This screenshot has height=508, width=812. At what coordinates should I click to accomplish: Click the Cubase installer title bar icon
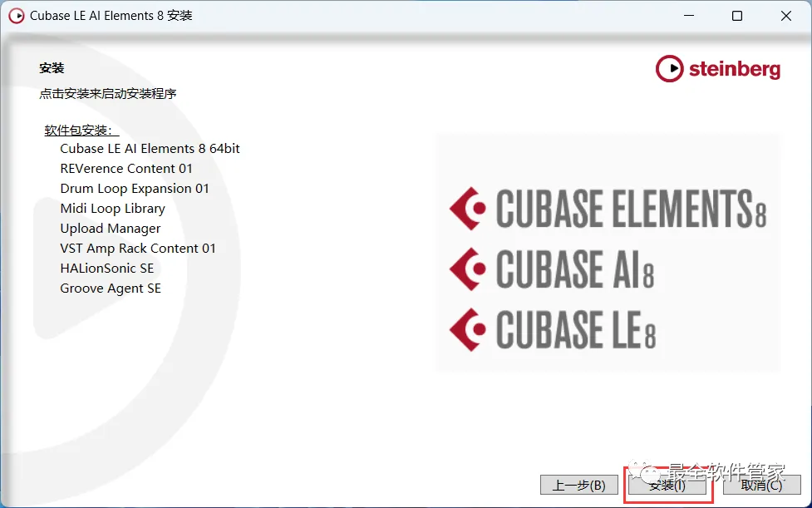16,16
